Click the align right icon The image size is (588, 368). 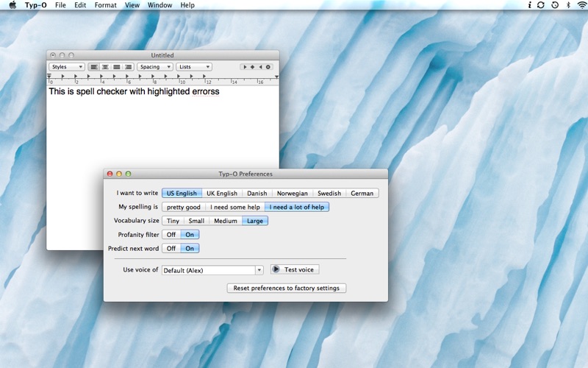click(x=128, y=67)
